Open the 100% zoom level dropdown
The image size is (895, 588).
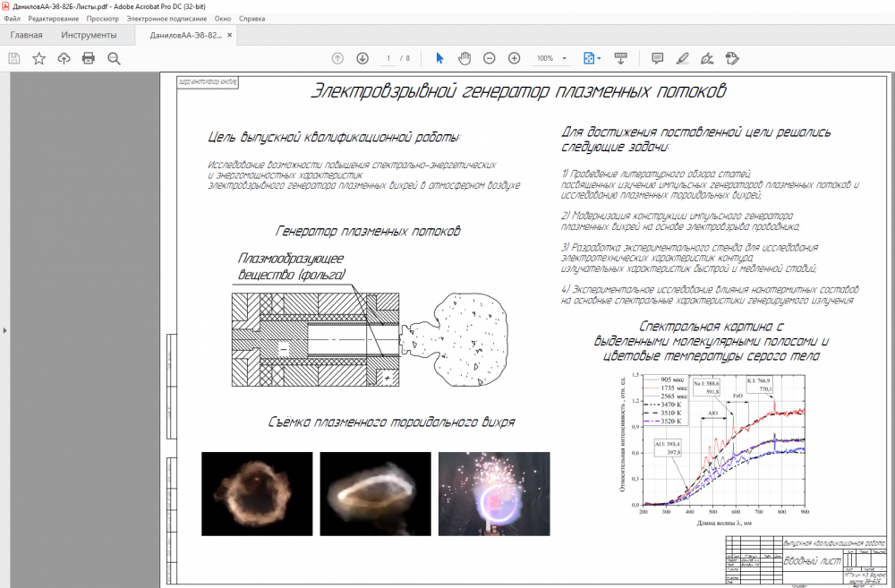(565, 59)
